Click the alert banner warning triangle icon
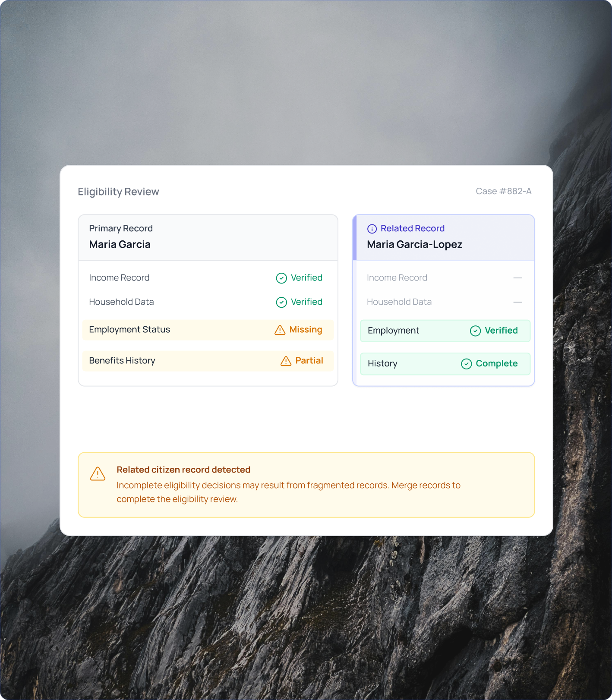Screen dimensions: 612x700 98,473
